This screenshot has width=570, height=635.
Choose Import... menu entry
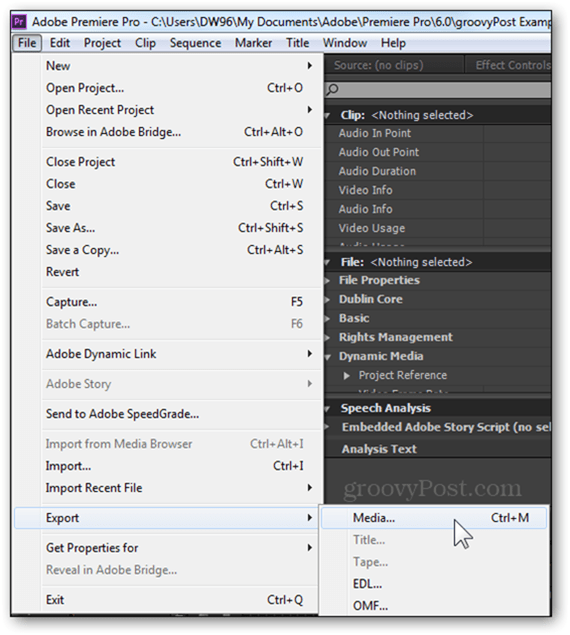click(x=179, y=466)
